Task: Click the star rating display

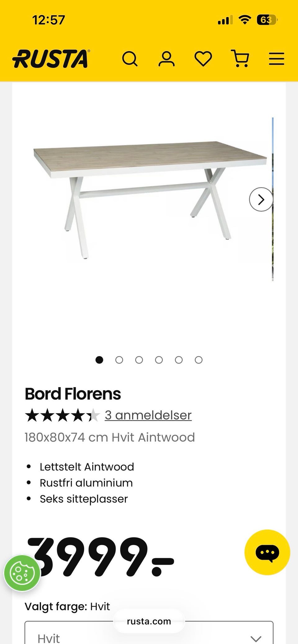Action: point(62,415)
